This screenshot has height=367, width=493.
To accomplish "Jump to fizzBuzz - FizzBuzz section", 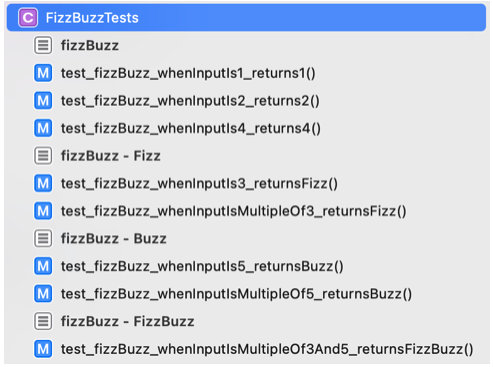I will 128,321.
